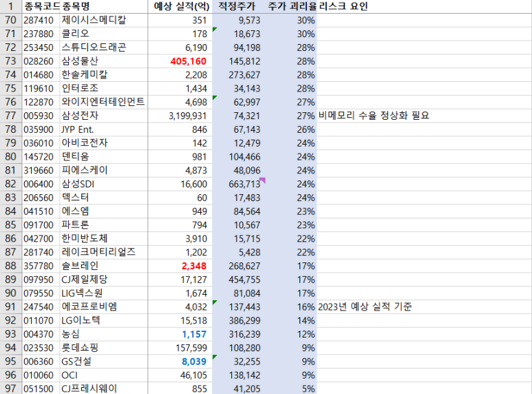Select the cell LIG넥스원
Viewport: 532px width, 394px height.
[104, 293]
